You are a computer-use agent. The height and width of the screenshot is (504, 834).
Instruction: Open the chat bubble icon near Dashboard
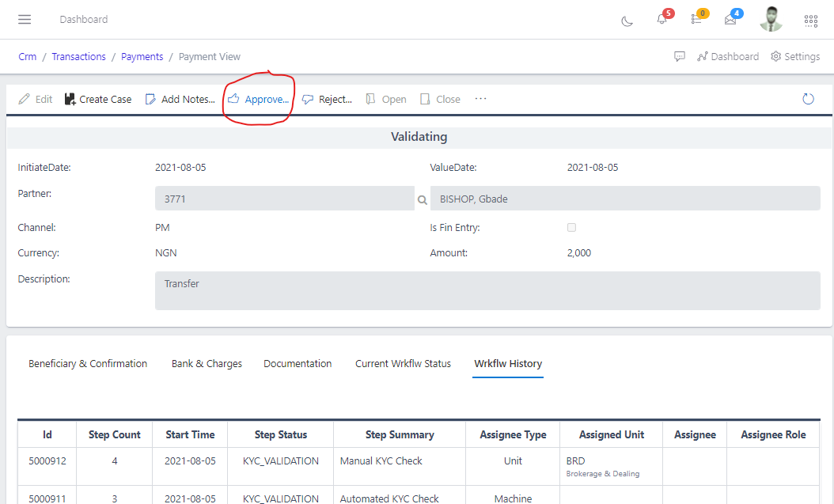(x=680, y=56)
